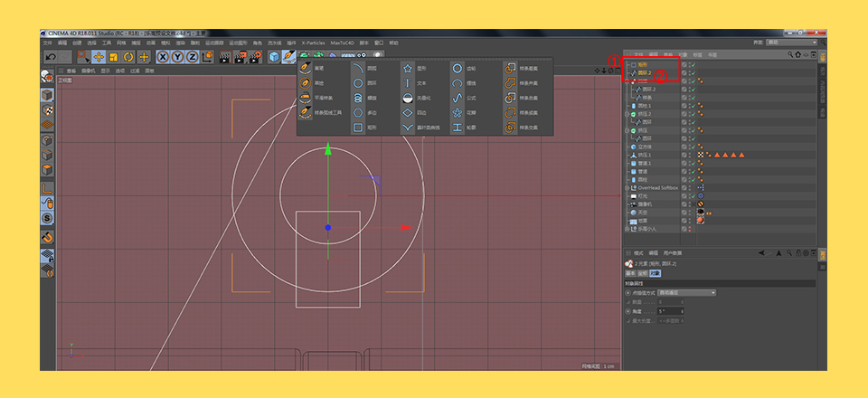Toggle the X axis lock
868x398 pixels.
pos(163,57)
